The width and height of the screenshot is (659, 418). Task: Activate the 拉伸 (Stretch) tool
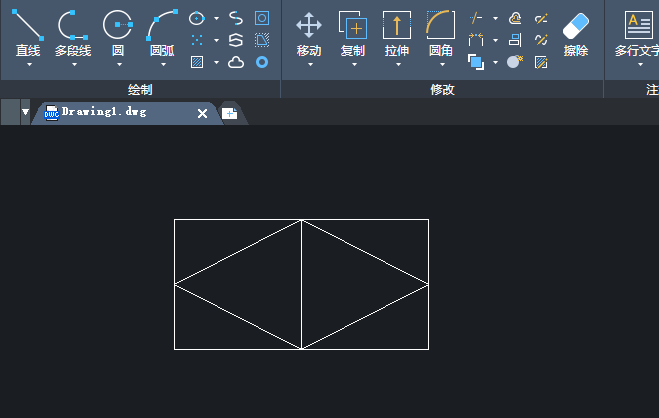coord(397,33)
